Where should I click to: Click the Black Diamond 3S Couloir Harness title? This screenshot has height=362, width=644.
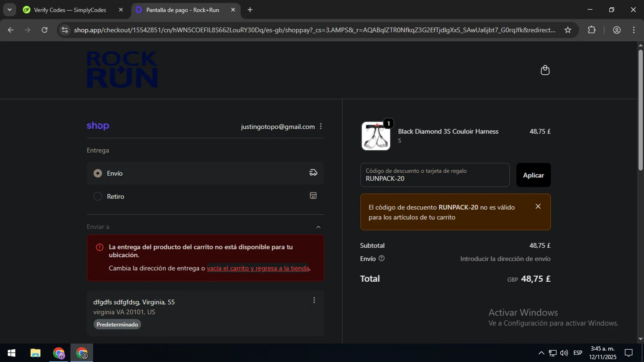click(448, 131)
